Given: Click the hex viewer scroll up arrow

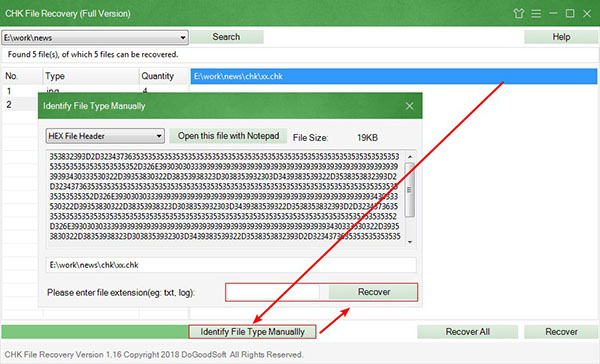Looking at the screenshot, I should [x=410, y=157].
